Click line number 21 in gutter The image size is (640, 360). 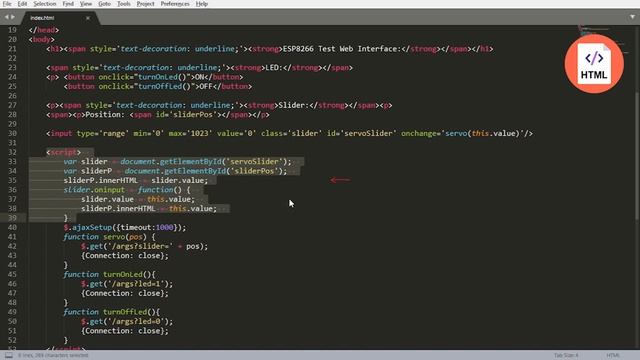(12, 49)
